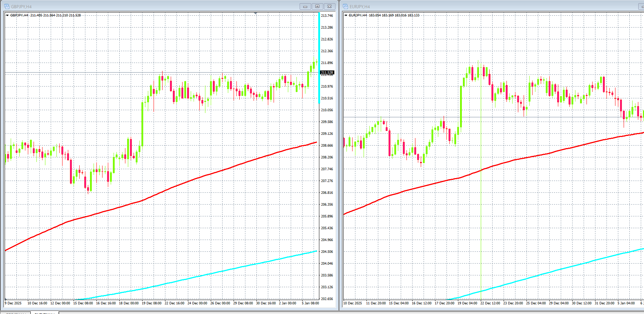Minimize the EURJPY,H4 chart window
This screenshot has height=314, width=644.
641,6
